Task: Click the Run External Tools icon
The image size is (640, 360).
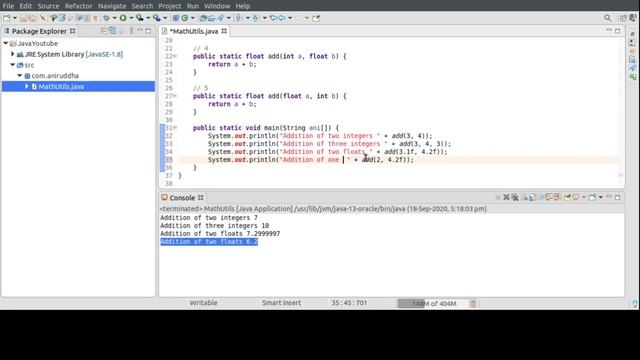Action: pos(156,18)
